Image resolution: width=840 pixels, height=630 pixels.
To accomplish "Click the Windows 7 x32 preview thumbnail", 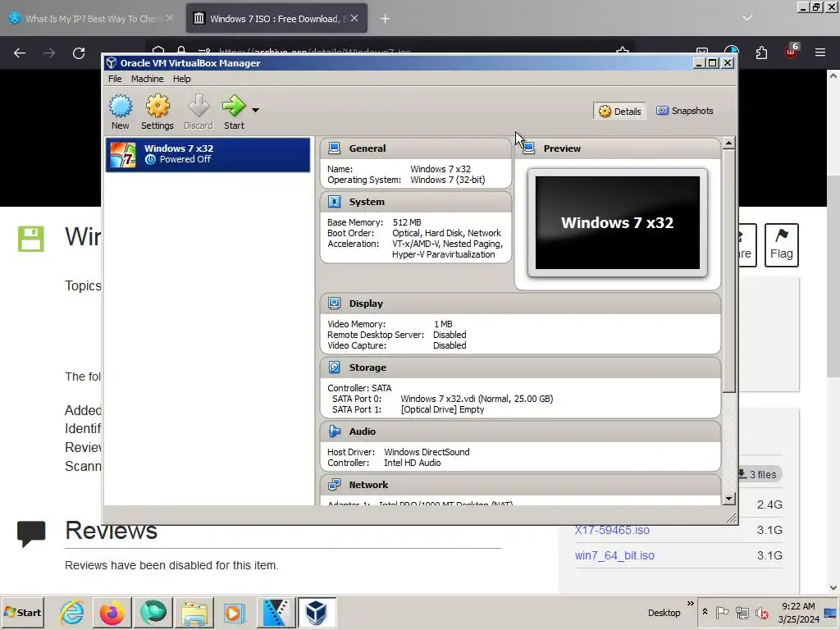I will click(617, 223).
